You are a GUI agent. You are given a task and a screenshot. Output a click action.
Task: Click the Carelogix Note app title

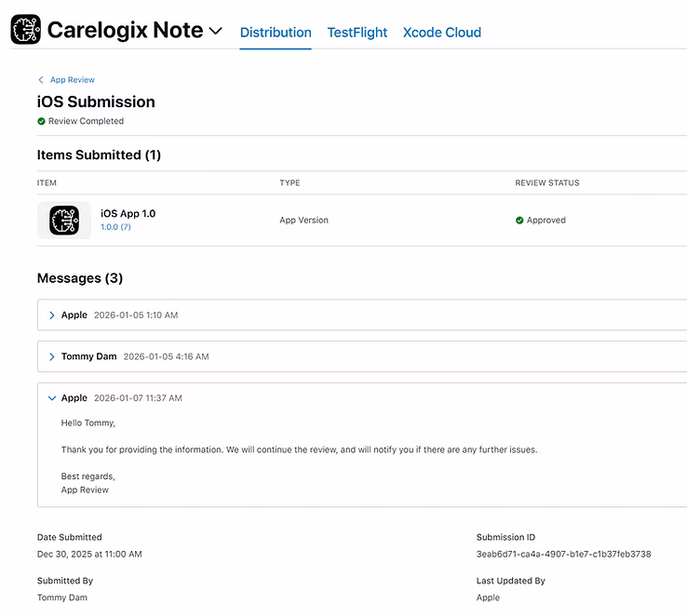tap(125, 30)
